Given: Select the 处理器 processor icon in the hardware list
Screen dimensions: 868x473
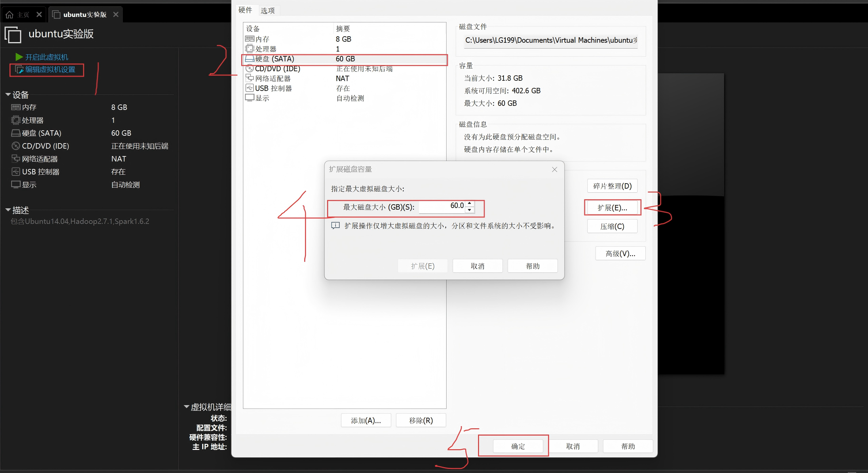Looking at the screenshot, I should (249, 49).
